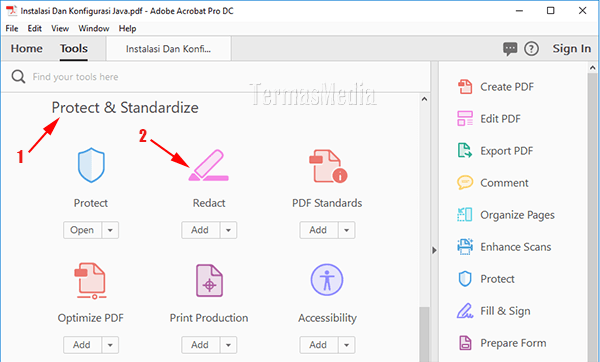Viewport: 600px width, 362px height.
Task: Collapse the right tools pane arrow
Action: tap(434, 250)
